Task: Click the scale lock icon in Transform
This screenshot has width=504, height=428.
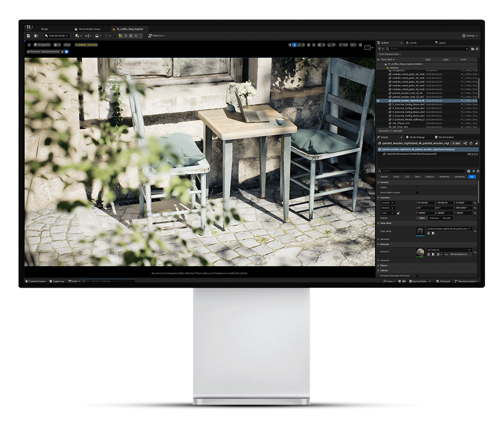Action: (398, 213)
